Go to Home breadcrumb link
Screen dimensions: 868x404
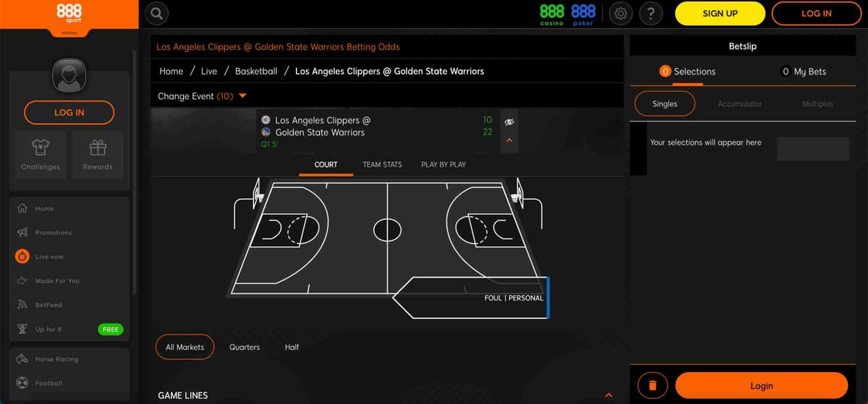pyautogui.click(x=171, y=71)
